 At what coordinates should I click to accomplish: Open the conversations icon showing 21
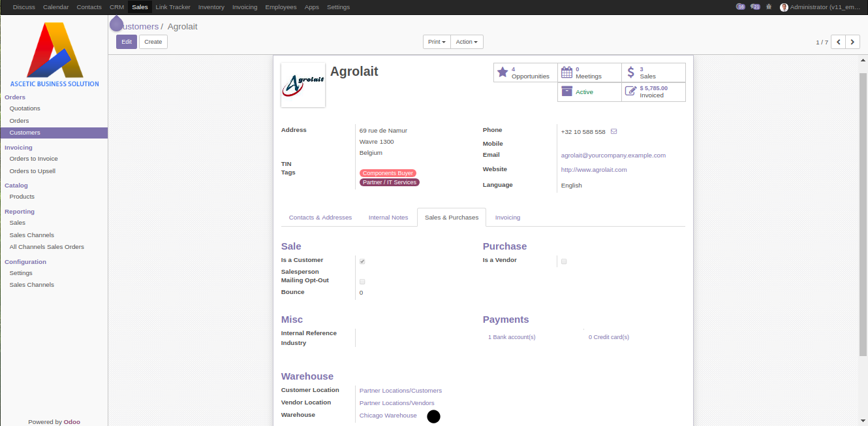pyautogui.click(x=756, y=7)
